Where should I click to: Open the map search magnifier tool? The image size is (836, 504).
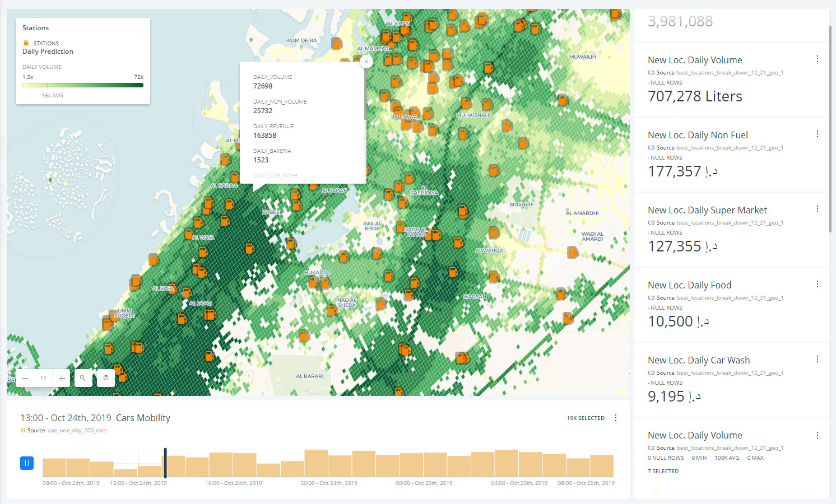pyautogui.click(x=83, y=378)
